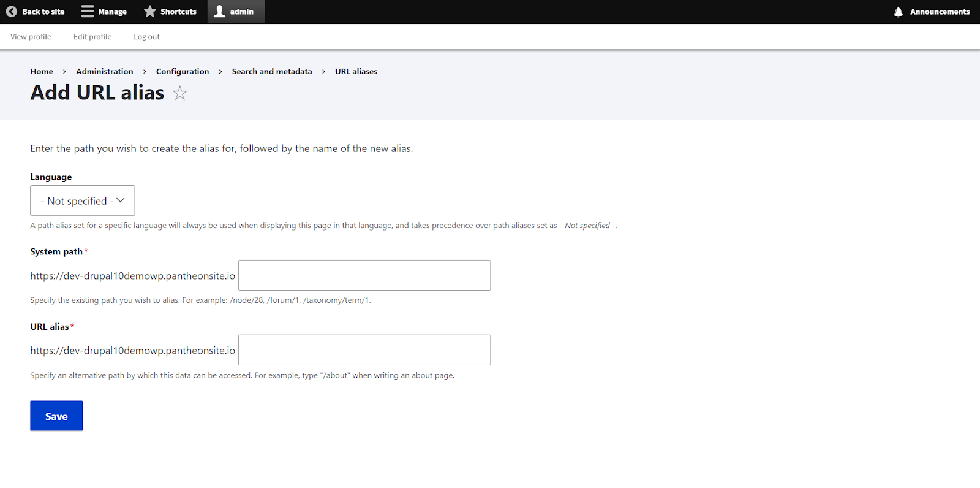The image size is (980, 488).
Task: Open the Manage hamburger menu icon
Action: [88, 12]
